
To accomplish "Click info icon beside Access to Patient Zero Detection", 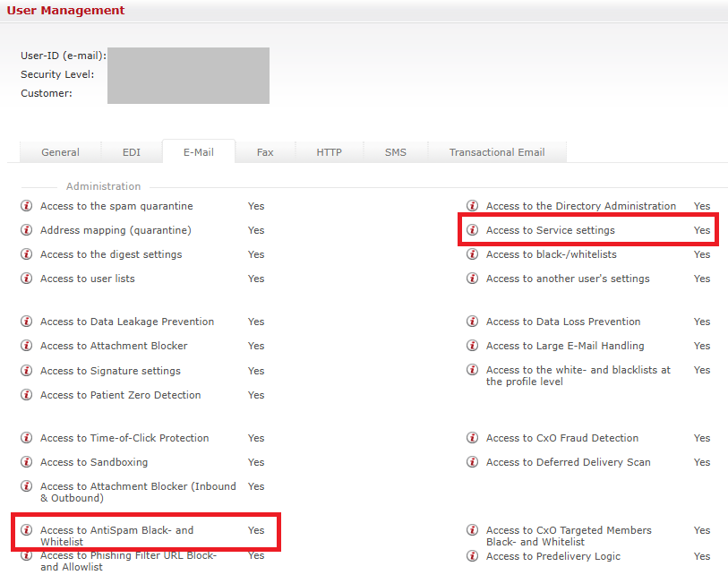I will click(x=27, y=395).
